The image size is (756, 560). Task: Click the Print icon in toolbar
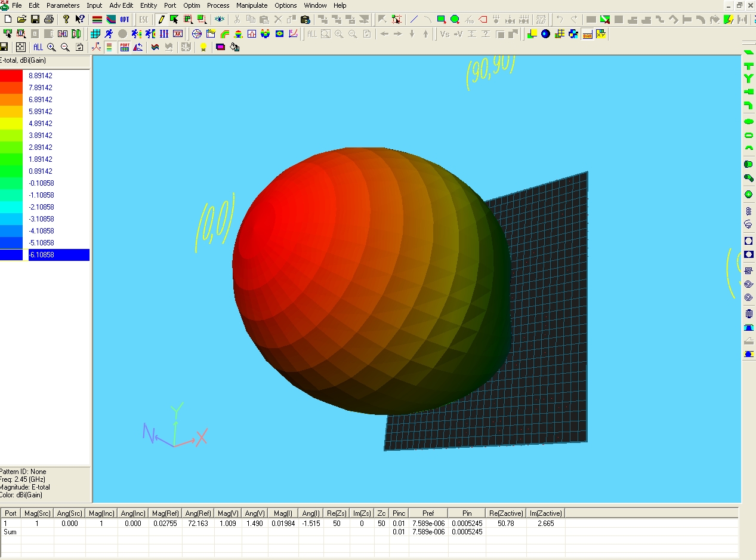coord(49,19)
